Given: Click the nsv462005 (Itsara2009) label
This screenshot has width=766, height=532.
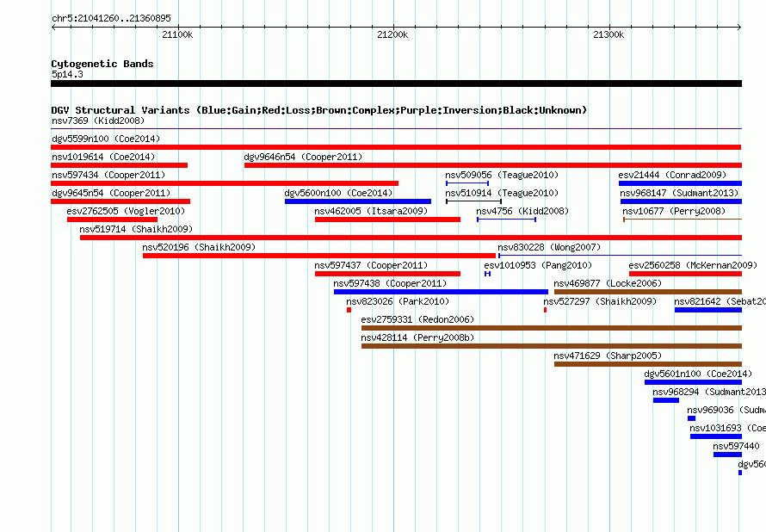Looking at the screenshot, I should click(x=371, y=211).
